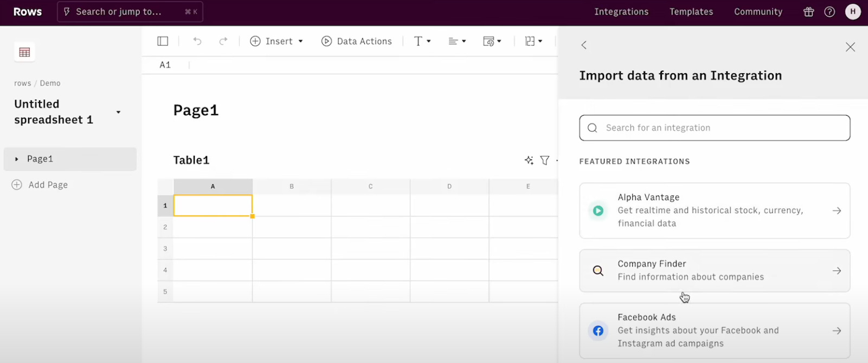Click the gift icon in top bar

point(808,12)
